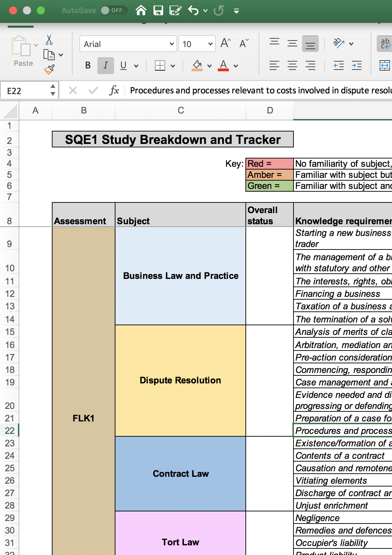The height and width of the screenshot is (555, 392).
Task: Click the Undo arrow icon
Action: coord(193,10)
